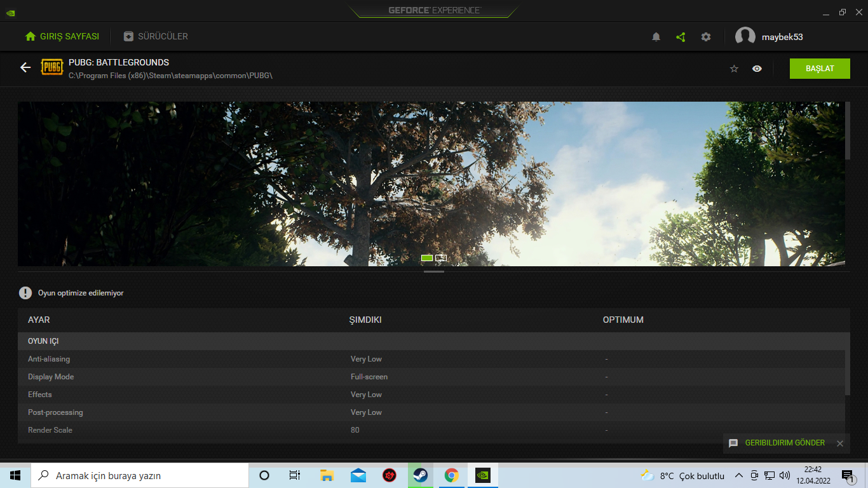Click the Very Low value for Anti-aliasing
The width and height of the screenshot is (868, 488).
pos(366,359)
